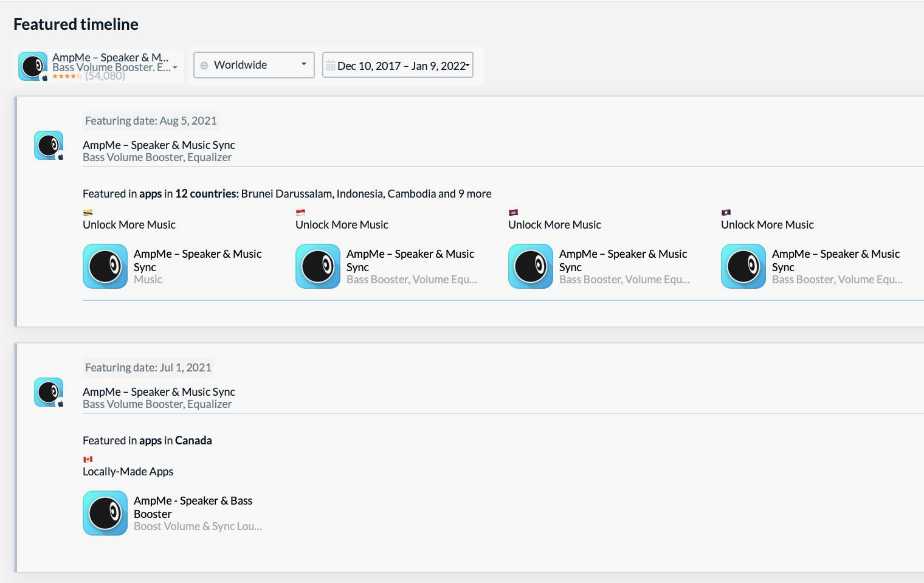Click the Featuring date: Aug 5, 2021 label
924x583 pixels.
[151, 120]
